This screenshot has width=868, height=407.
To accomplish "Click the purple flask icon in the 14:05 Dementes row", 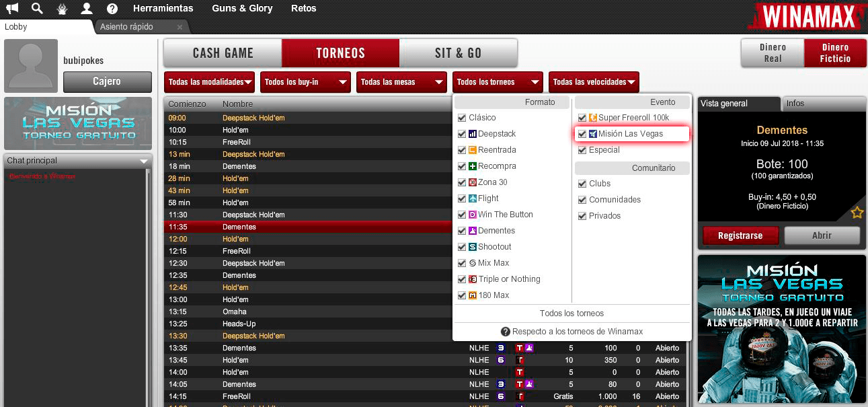I will tap(528, 384).
